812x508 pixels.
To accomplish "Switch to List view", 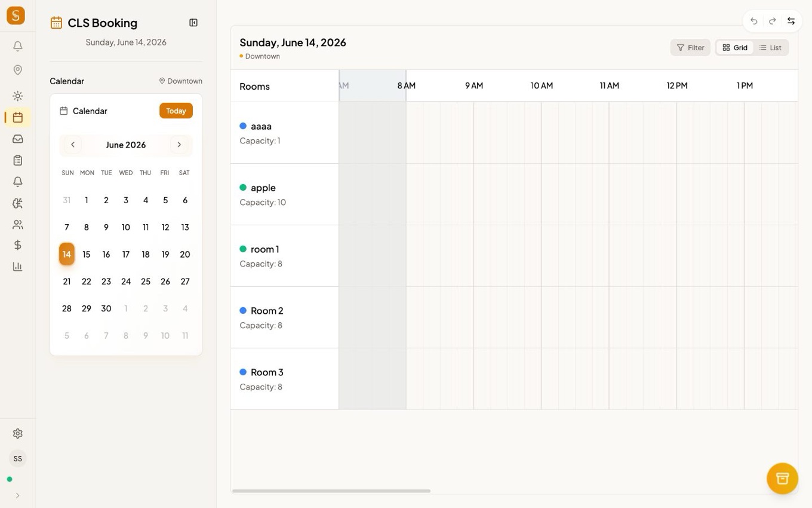I will pyautogui.click(x=770, y=48).
